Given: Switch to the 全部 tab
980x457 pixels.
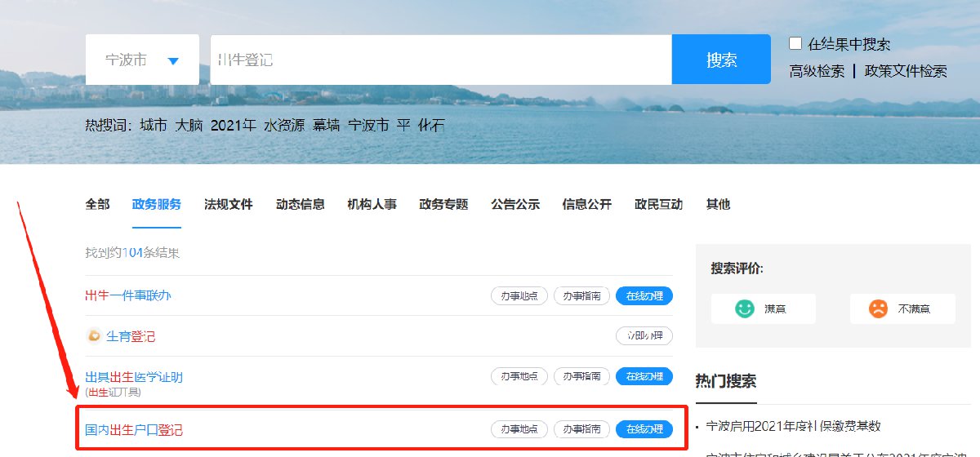Looking at the screenshot, I should (97, 204).
